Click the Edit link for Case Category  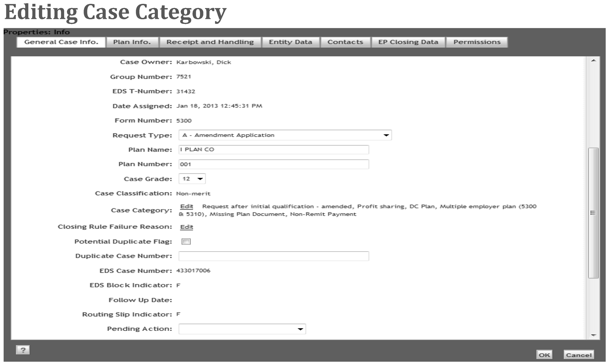186,207
